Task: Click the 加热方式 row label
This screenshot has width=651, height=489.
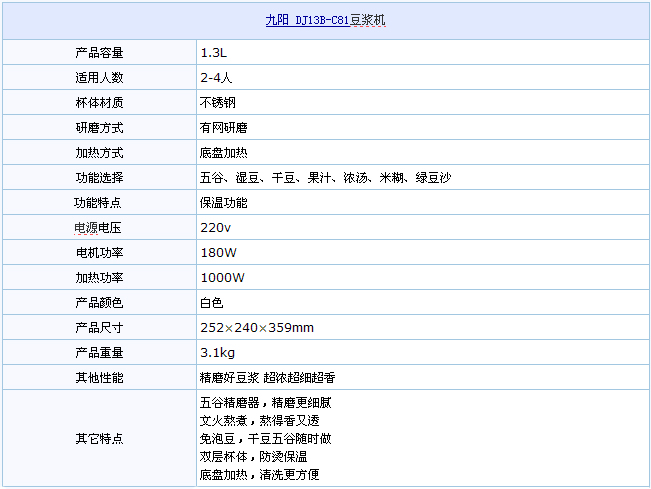Action: pos(99,153)
